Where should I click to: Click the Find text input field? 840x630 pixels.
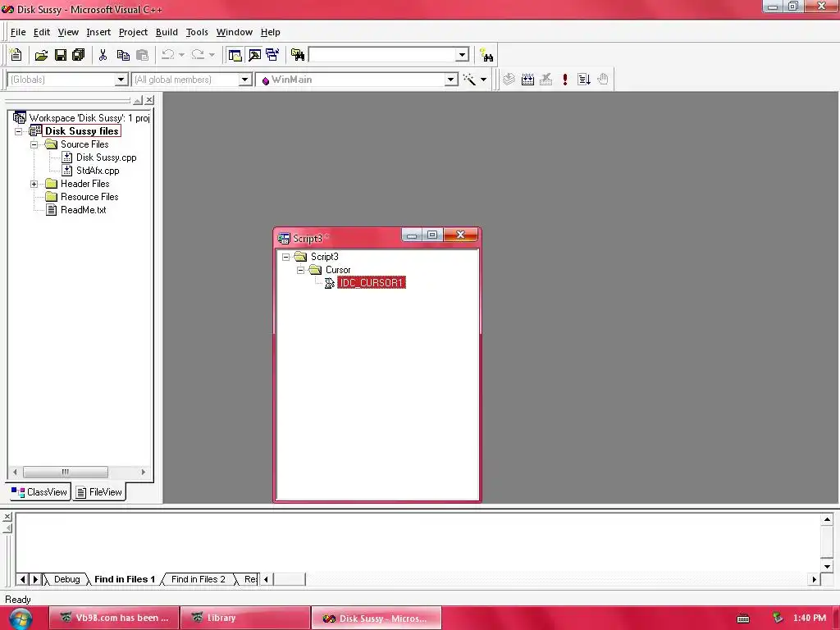[x=382, y=55]
